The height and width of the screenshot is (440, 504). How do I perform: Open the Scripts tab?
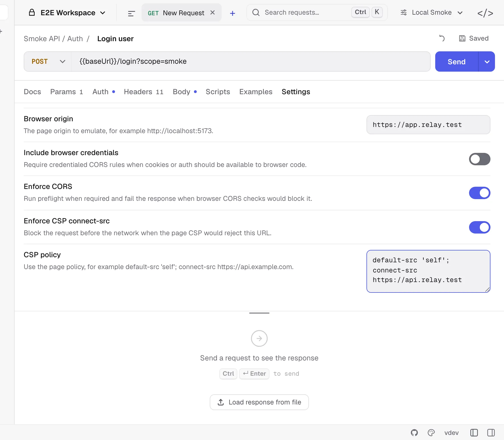click(x=218, y=92)
